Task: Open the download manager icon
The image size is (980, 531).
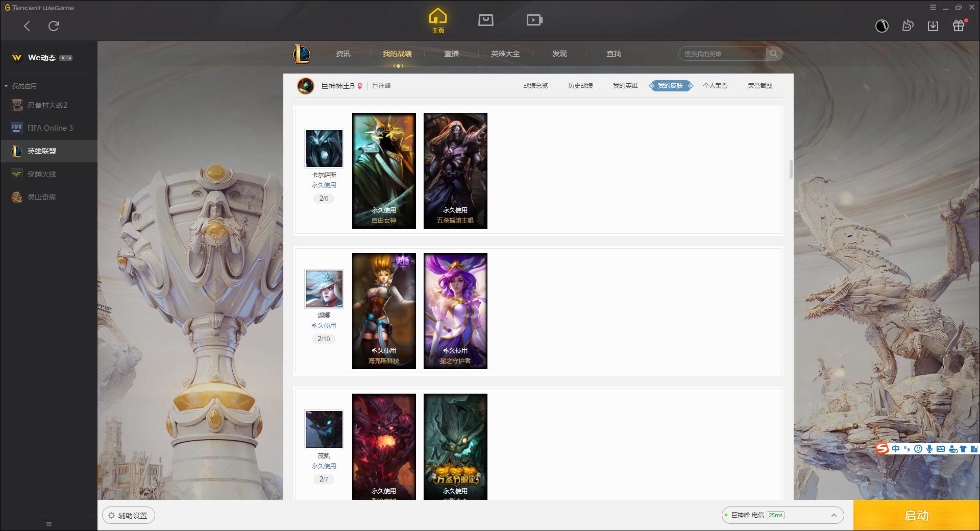Action: click(x=933, y=26)
